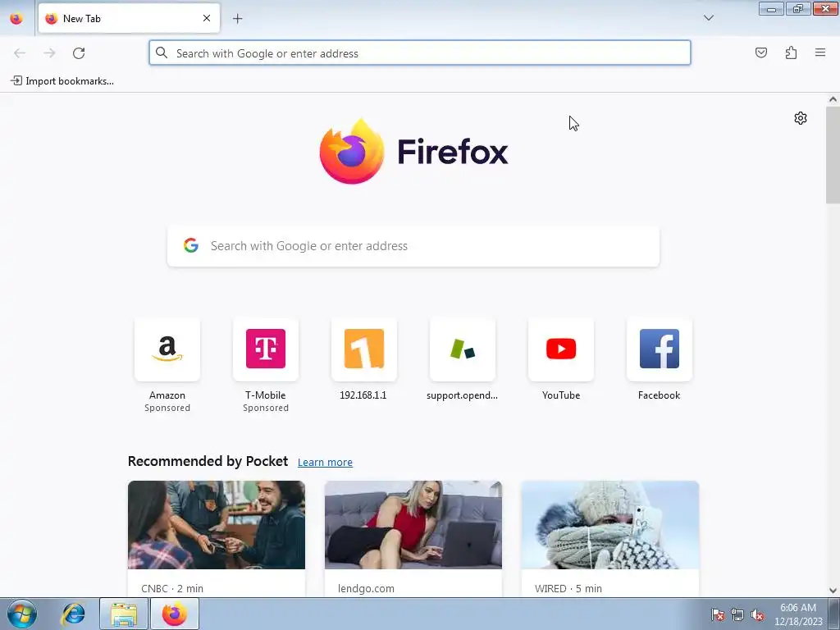Open the WIRED 5 min article thumbnail

tap(609, 525)
